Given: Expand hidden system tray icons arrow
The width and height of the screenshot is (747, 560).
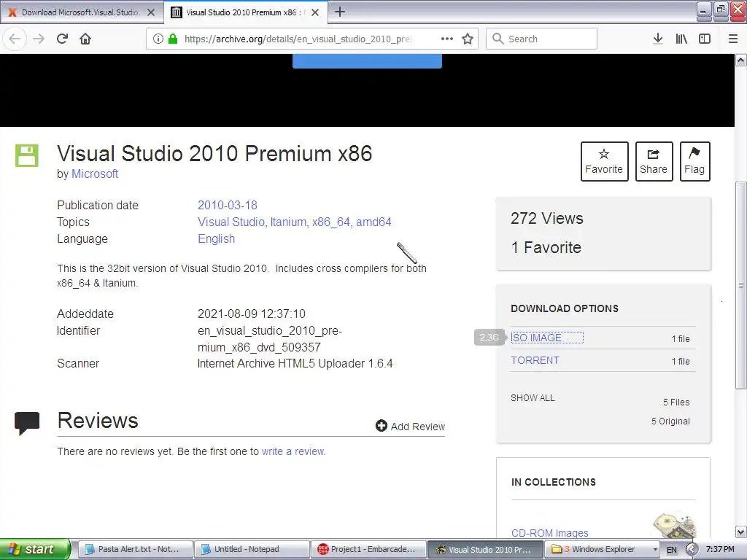Looking at the screenshot, I should [692, 549].
